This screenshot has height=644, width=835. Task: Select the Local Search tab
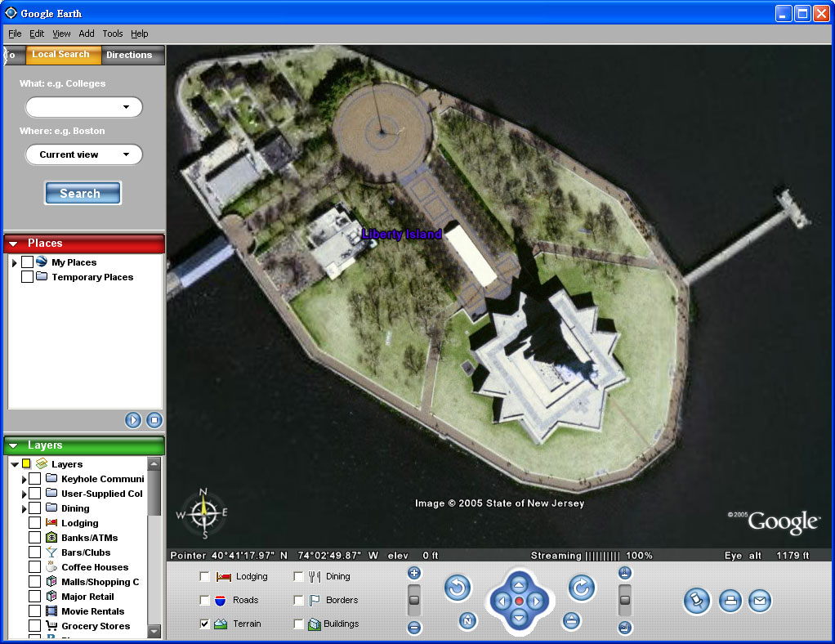(63, 54)
